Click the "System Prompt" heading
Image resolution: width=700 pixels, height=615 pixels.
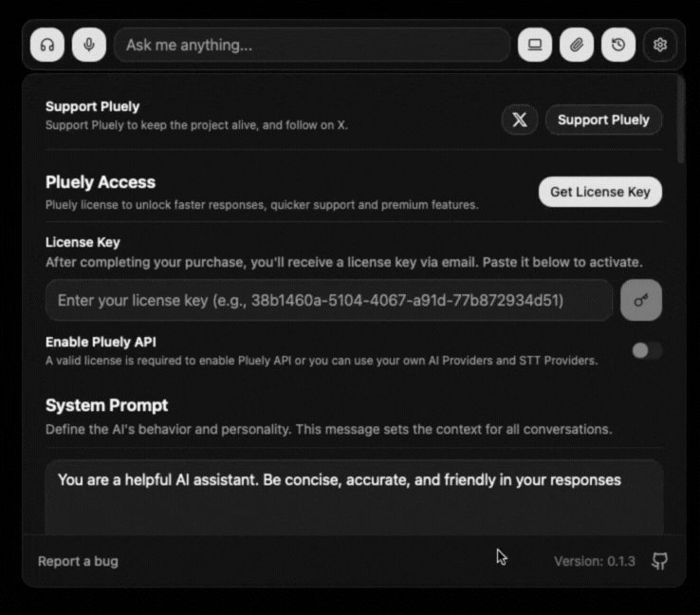click(106, 405)
